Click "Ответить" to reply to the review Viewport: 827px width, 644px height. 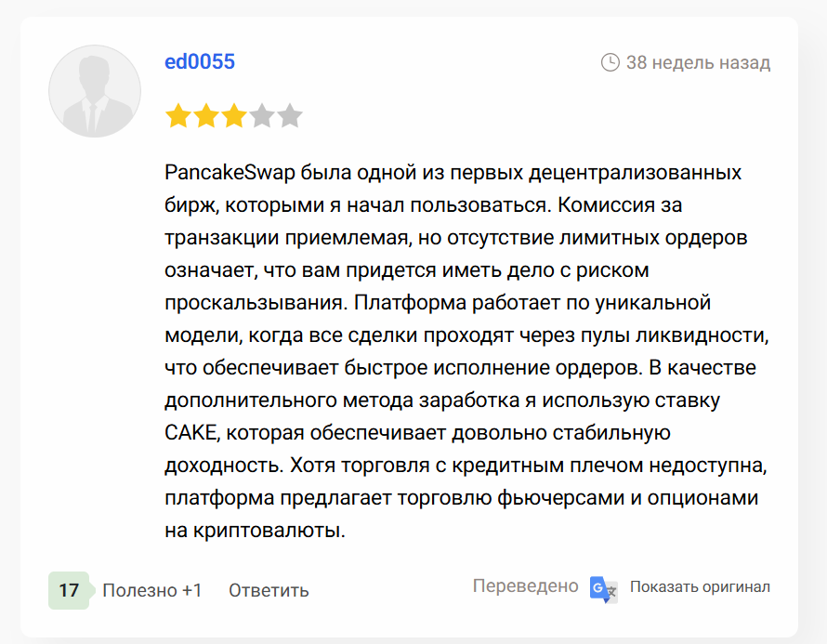click(x=269, y=590)
